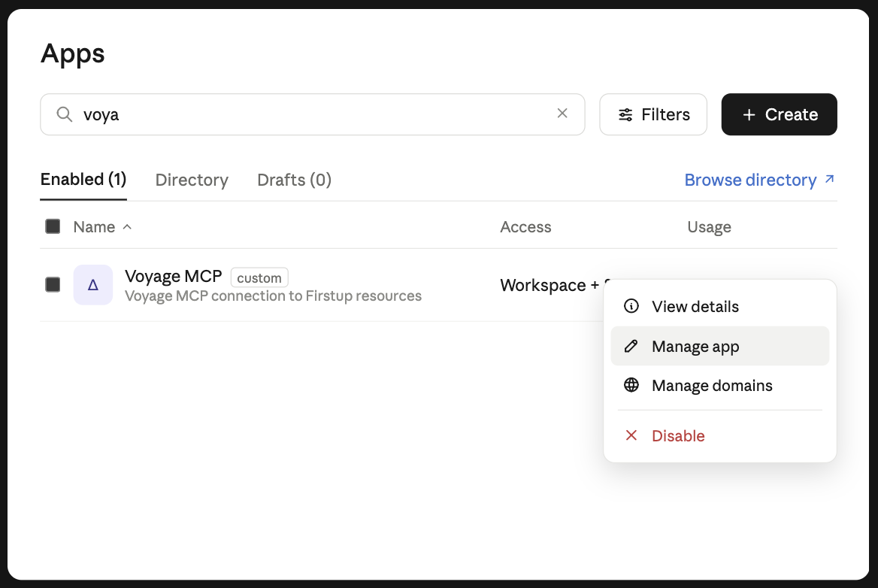Click the Access column header

click(x=525, y=227)
